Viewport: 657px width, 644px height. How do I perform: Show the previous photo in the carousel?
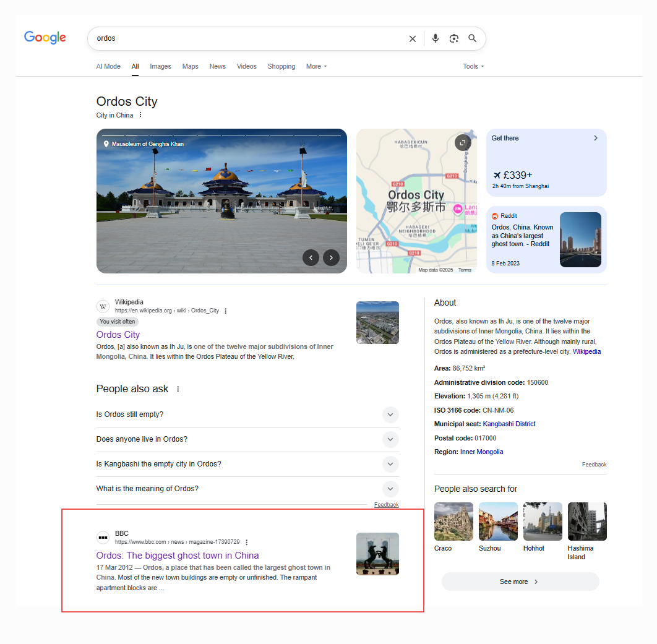[x=311, y=258]
